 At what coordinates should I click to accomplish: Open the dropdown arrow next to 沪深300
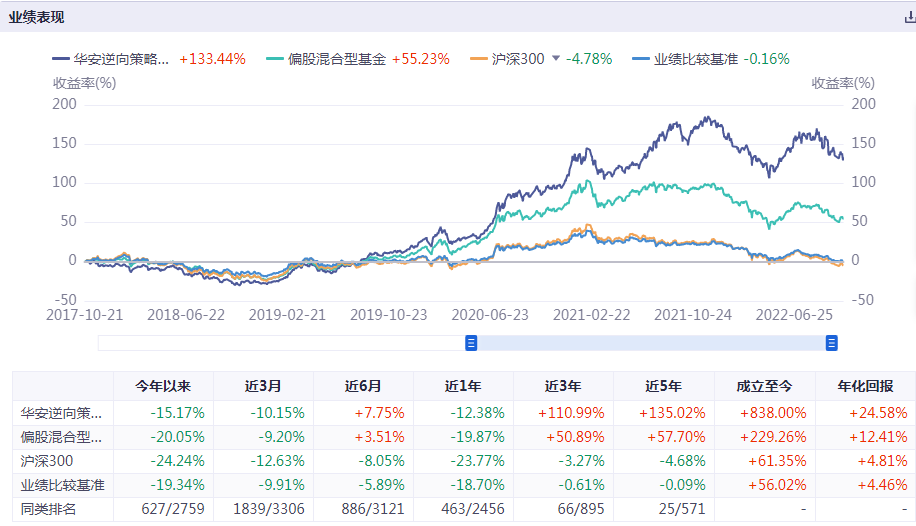[556, 59]
